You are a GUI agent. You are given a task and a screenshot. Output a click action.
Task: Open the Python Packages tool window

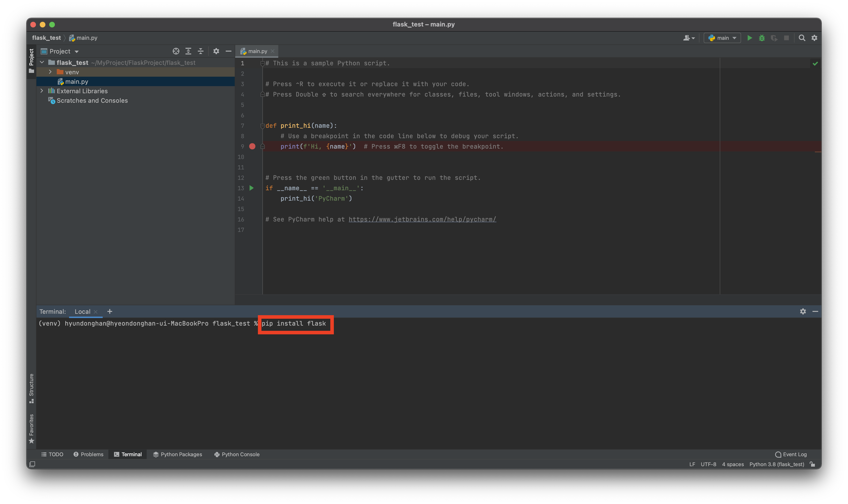click(177, 454)
